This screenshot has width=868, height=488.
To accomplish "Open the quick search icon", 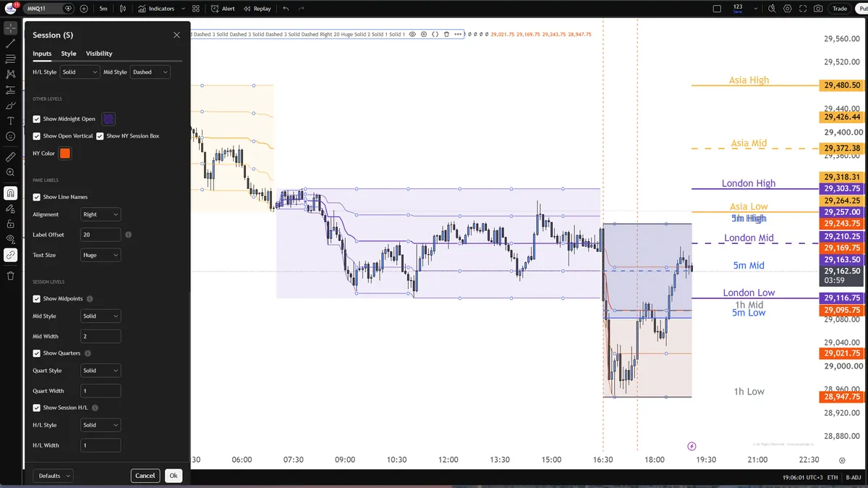I will pos(772,9).
